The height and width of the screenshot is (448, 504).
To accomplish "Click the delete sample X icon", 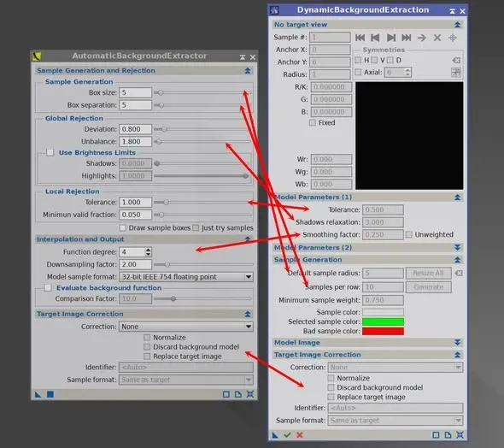I will pyautogui.click(x=437, y=38).
